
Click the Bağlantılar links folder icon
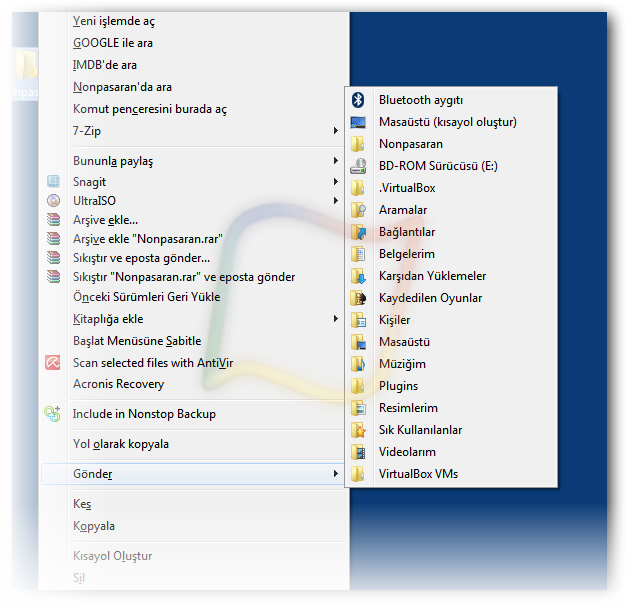click(x=358, y=232)
